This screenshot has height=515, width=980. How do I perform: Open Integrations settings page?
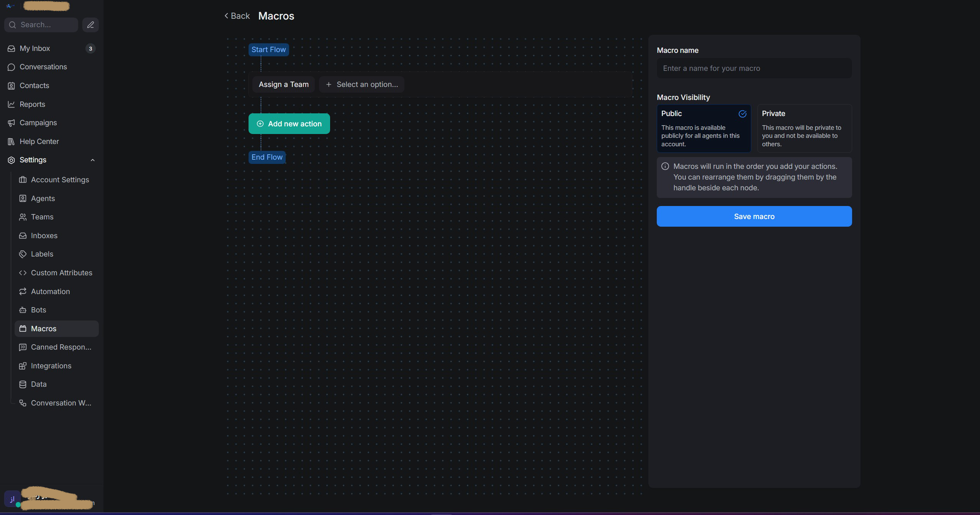[57, 366]
